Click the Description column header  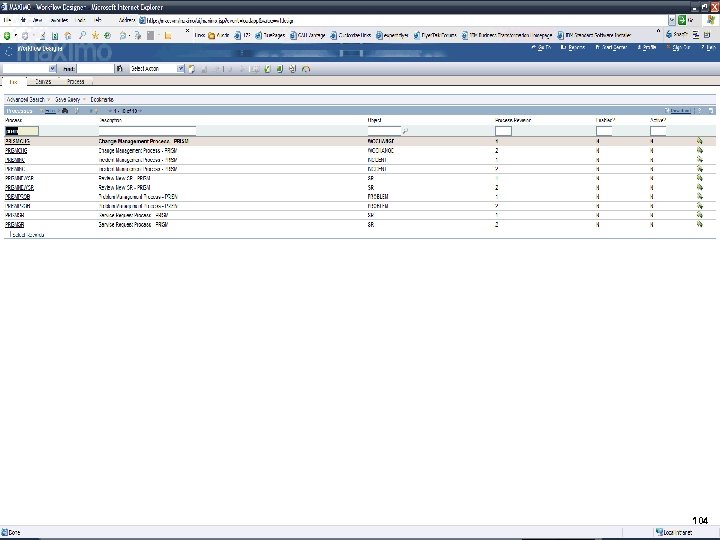pyautogui.click(x=110, y=120)
